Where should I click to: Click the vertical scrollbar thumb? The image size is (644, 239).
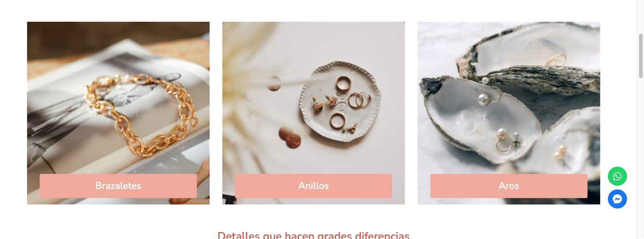click(641, 56)
